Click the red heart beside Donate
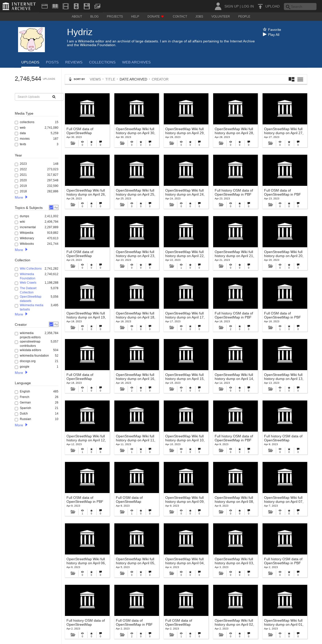The image size is (322, 644). point(163,17)
